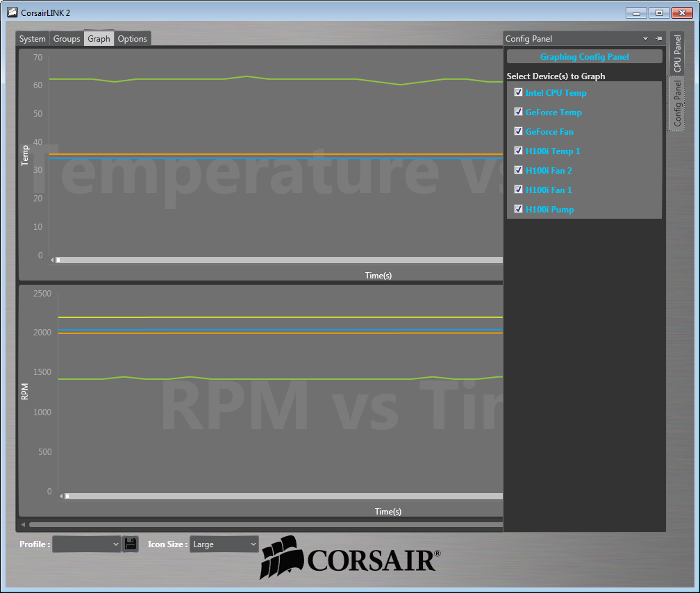
Task: Disable H100i Fan 1 from the graph
Action: click(518, 189)
